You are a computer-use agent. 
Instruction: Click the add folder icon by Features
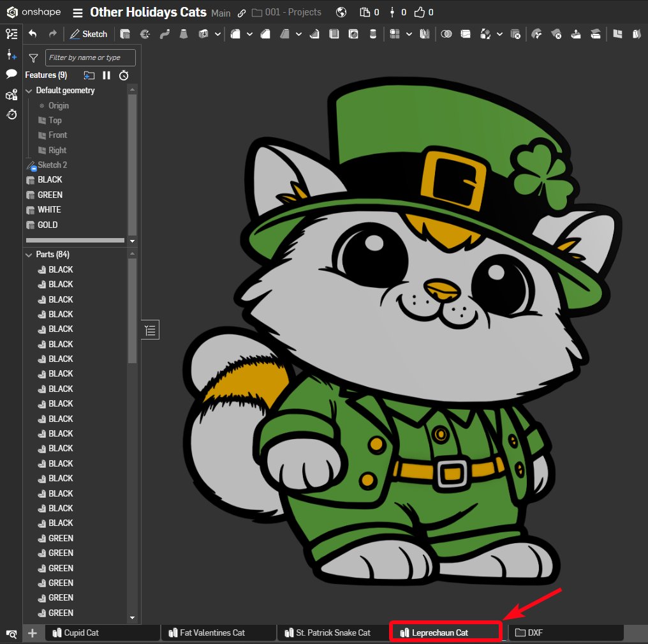[89, 75]
